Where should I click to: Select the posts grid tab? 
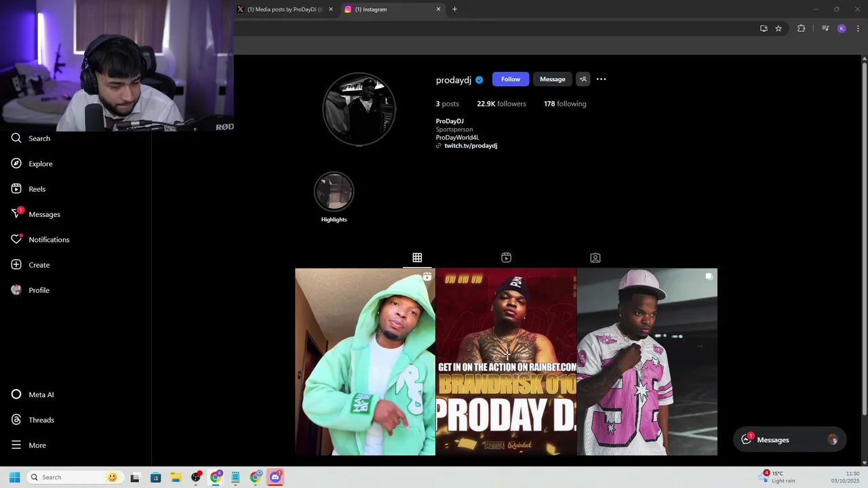417,258
